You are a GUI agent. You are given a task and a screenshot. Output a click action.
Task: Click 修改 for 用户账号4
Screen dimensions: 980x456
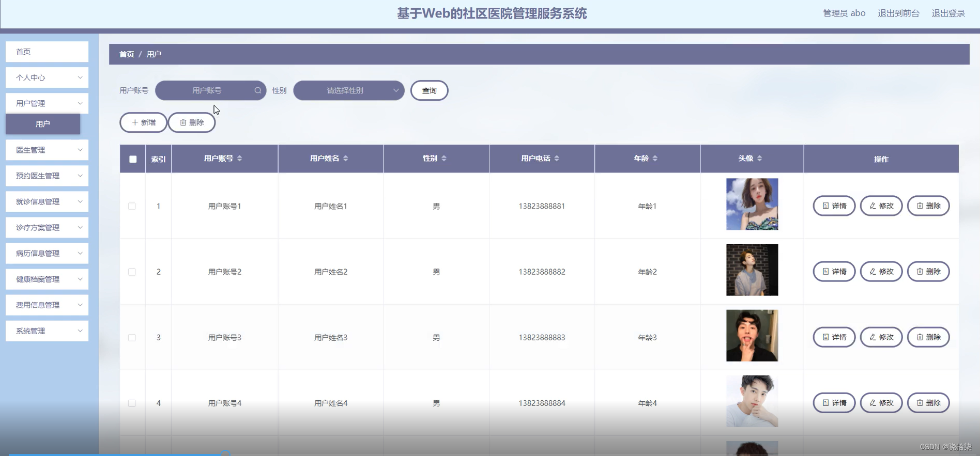(881, 402)
